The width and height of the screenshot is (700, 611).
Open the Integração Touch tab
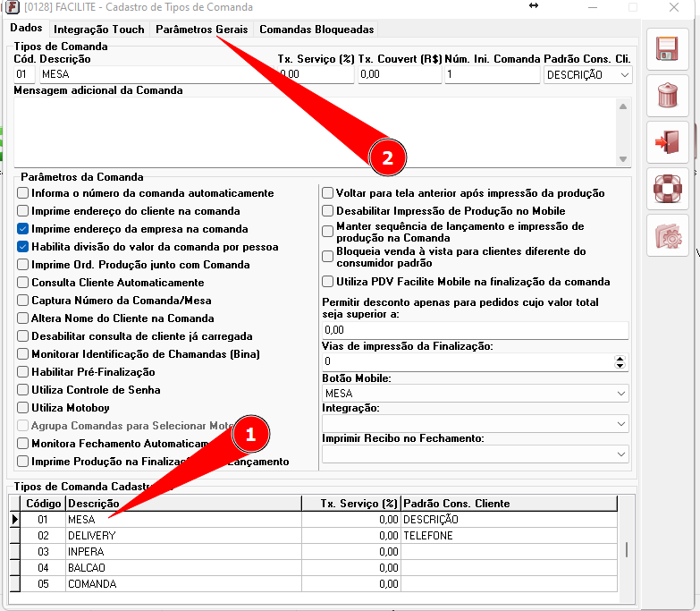click(x=98, y=29)
